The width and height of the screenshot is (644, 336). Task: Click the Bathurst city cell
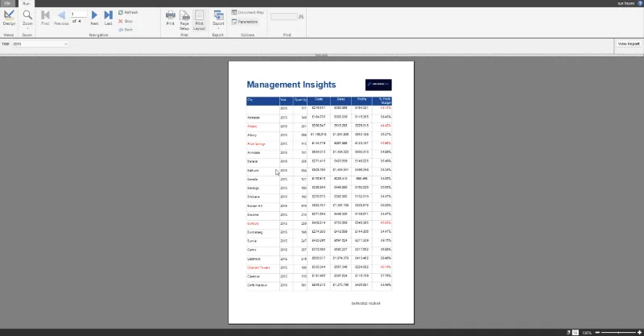tap(263, 170)
